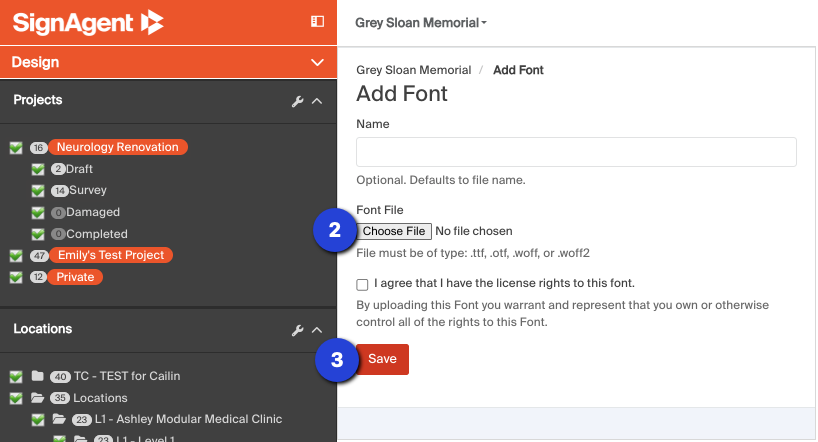Select the Design menu header

point(168,62)
